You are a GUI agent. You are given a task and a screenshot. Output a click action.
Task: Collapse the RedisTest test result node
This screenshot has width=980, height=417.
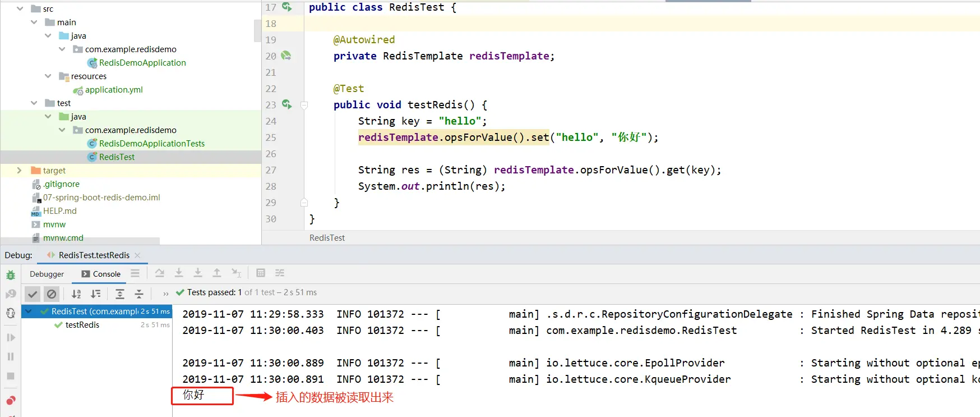tap(29, 311)
